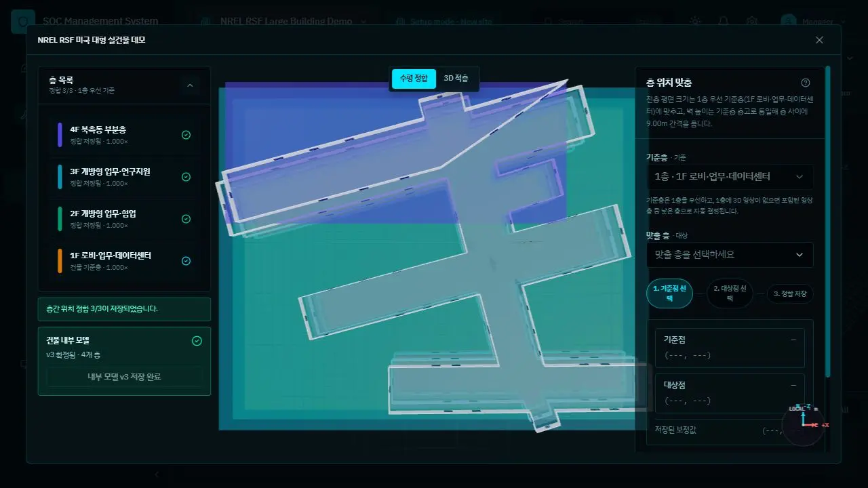
Task: Toggle the theme sun icon in the background top bar
Action: (x=694, y=21)
